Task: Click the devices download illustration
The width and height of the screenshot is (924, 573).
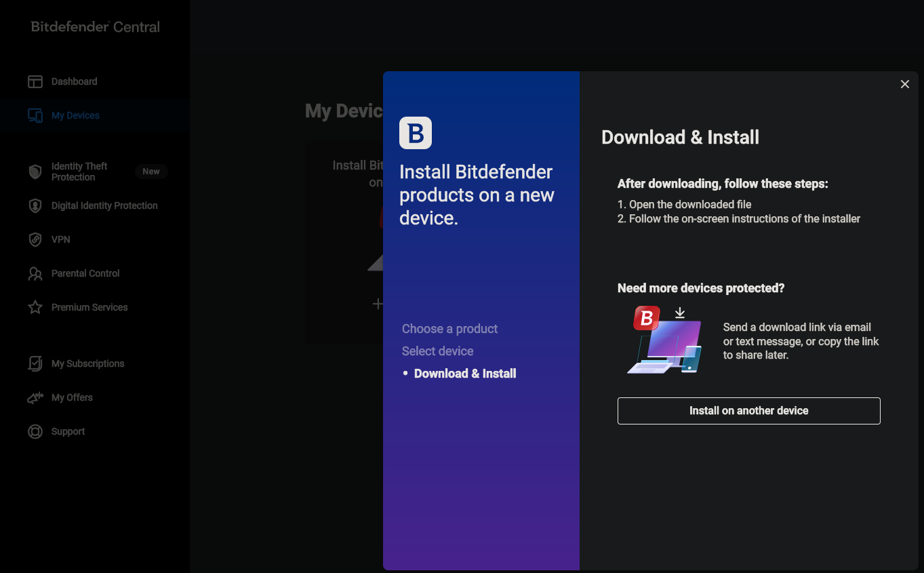Action: click(x=664, y=340)
